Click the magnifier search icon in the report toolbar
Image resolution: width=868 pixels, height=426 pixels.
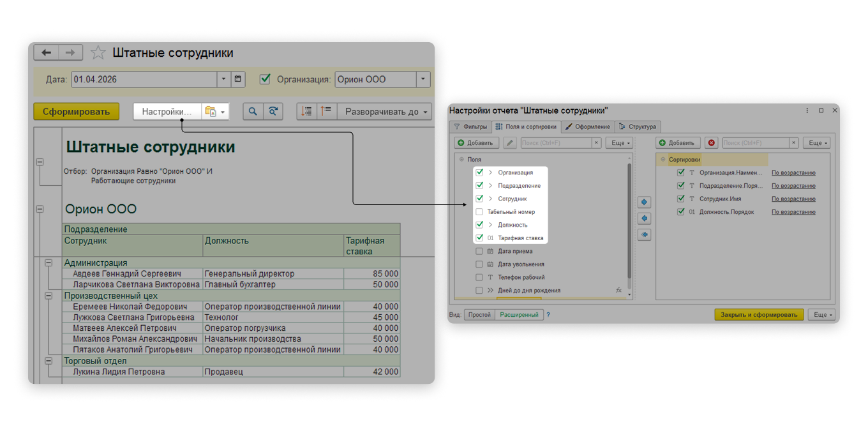tap(253, 111)
